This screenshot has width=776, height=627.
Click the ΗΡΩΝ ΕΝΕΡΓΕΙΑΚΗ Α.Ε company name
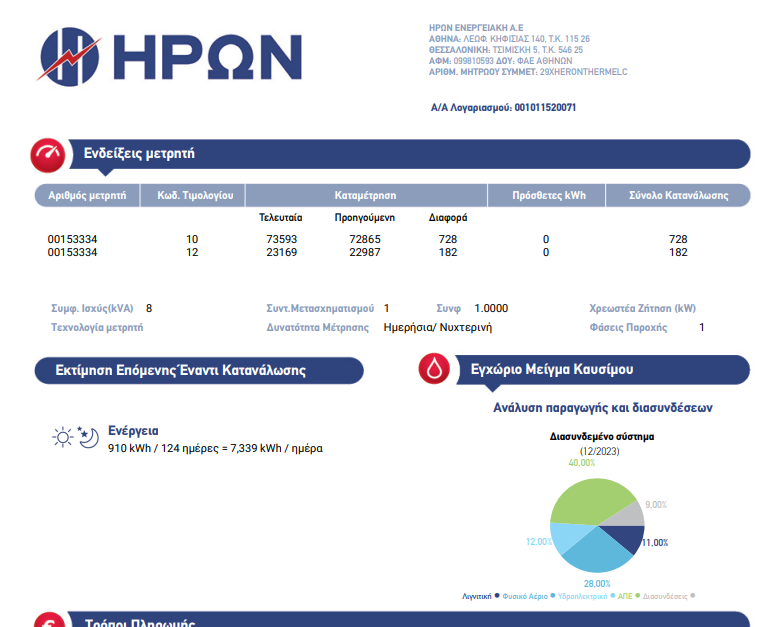[x=476, y=28]
